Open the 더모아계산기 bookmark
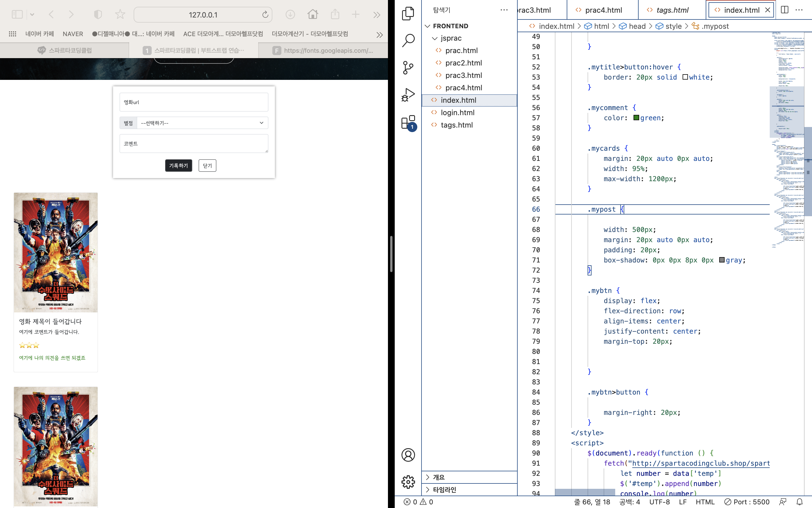The image size is (812, 508). [310, 34]
